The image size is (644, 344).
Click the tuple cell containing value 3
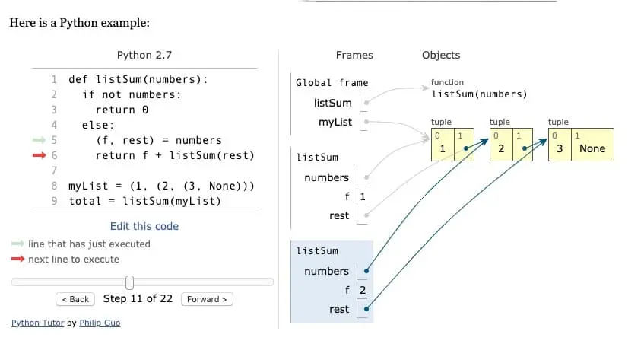pos(560,145)
